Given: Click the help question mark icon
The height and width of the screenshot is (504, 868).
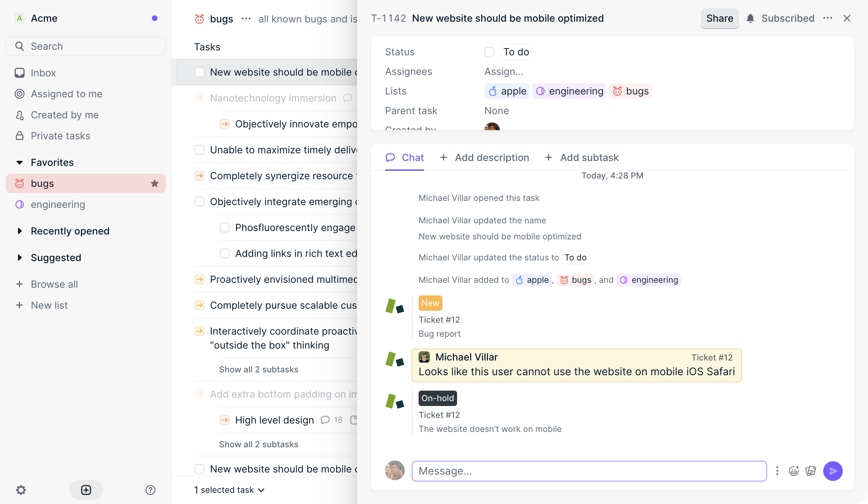Looking at the screenshot, I should pos(150,490).
